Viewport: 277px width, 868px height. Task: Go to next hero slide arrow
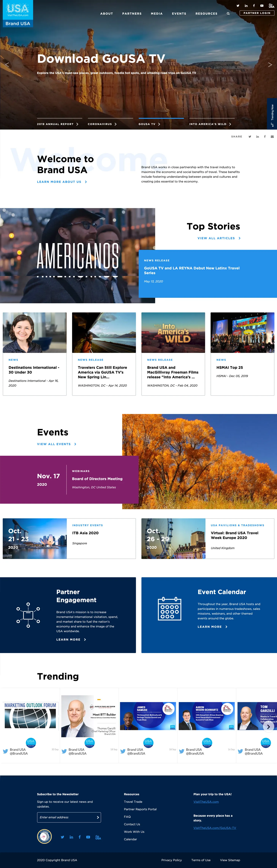(270, 65)
